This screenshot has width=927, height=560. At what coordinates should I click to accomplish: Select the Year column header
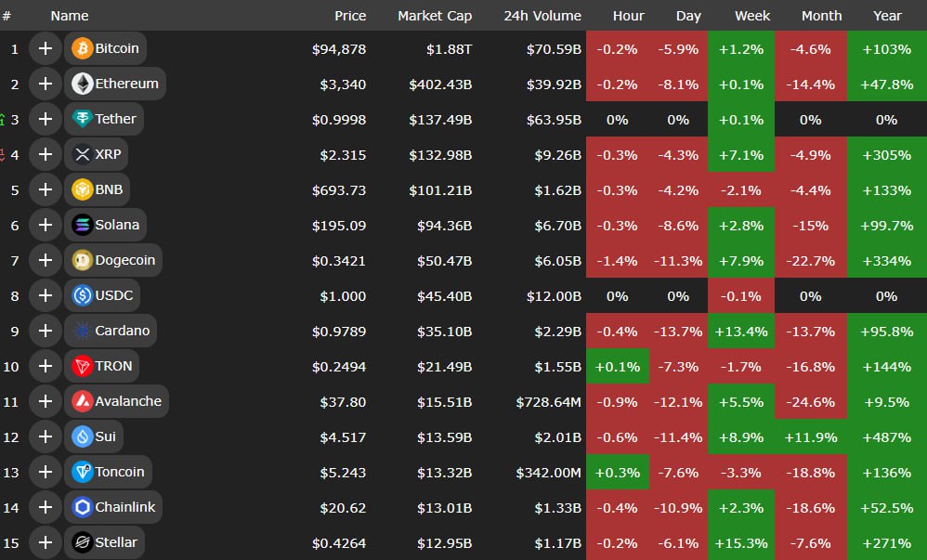point(887,16)
